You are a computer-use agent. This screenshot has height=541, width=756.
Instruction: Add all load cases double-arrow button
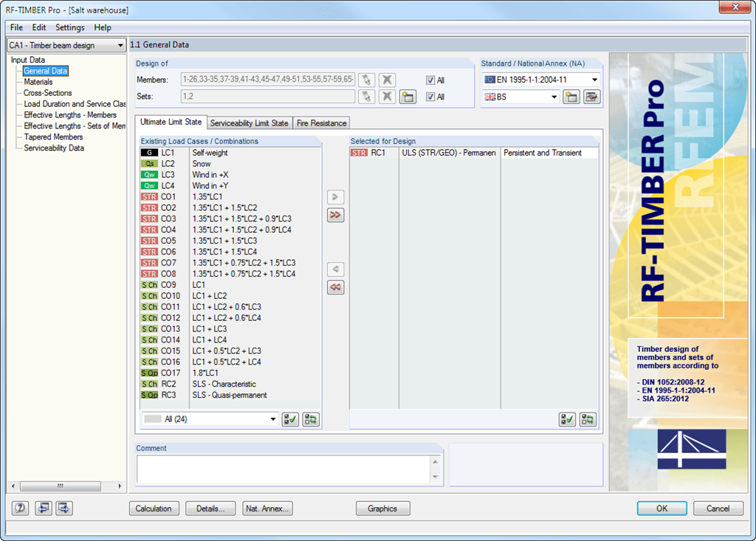pyautogui.click(x=336, y=215)
